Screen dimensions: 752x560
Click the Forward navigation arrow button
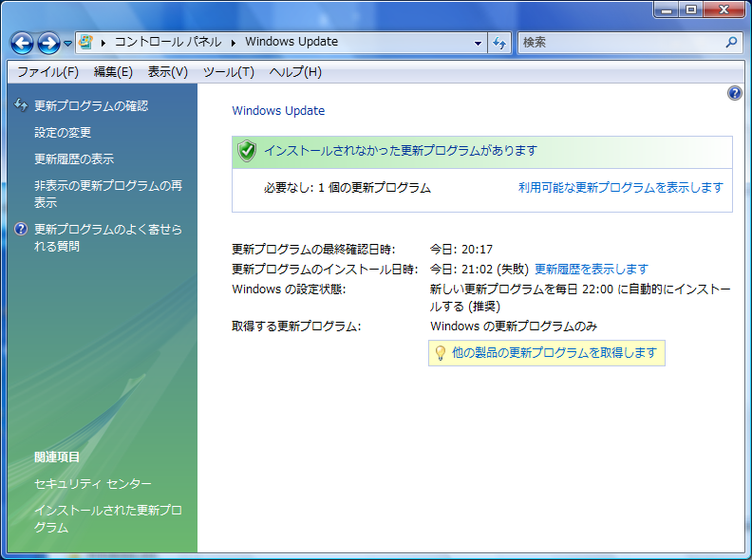click(49, 44)
